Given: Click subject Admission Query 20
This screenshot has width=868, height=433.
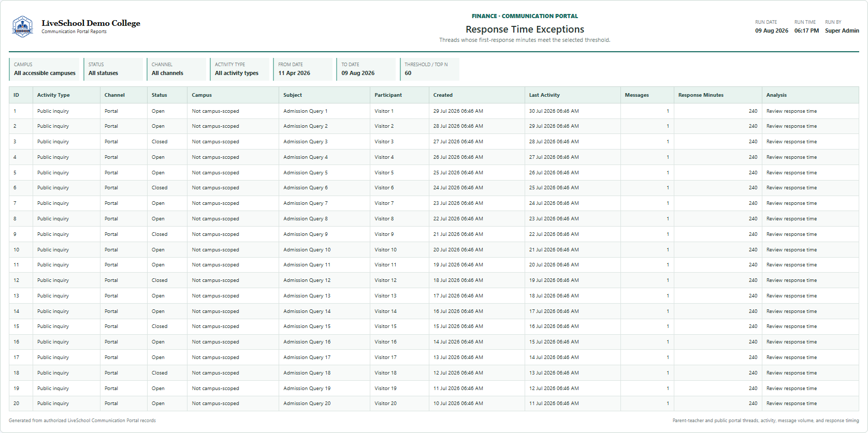Looking at the screenshot, I should point(307,404).
